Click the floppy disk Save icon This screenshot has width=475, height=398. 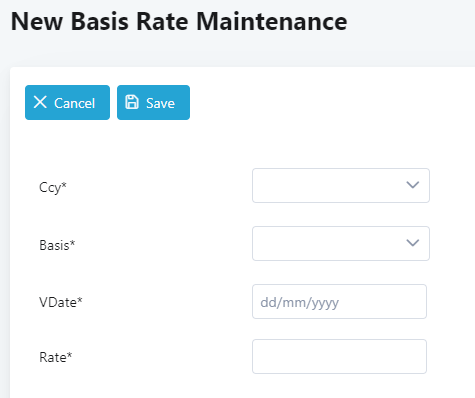click(x=132, y=102)
